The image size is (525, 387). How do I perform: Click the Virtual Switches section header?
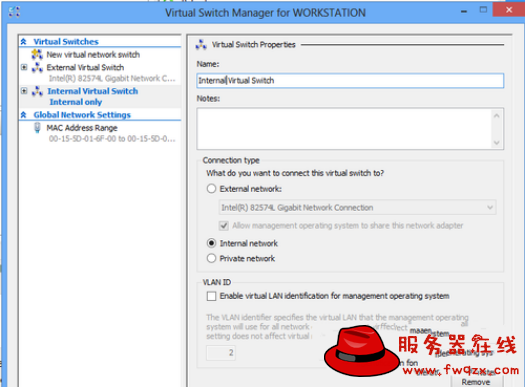(66, 42)
